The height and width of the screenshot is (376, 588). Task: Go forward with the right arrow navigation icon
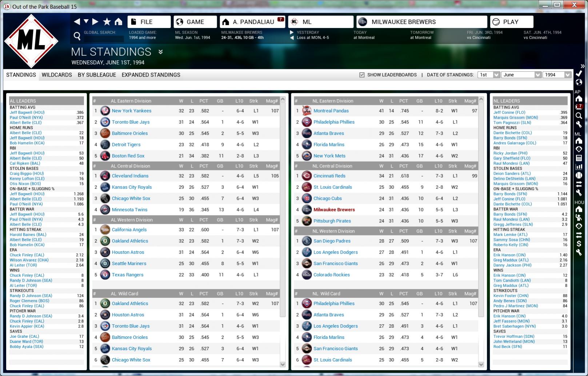tap(95, 22)
